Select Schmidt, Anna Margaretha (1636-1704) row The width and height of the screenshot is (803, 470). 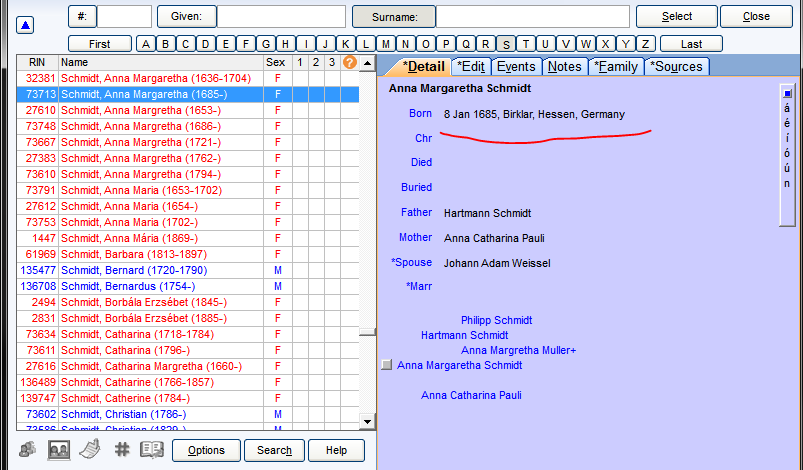(x=188, y=78)
